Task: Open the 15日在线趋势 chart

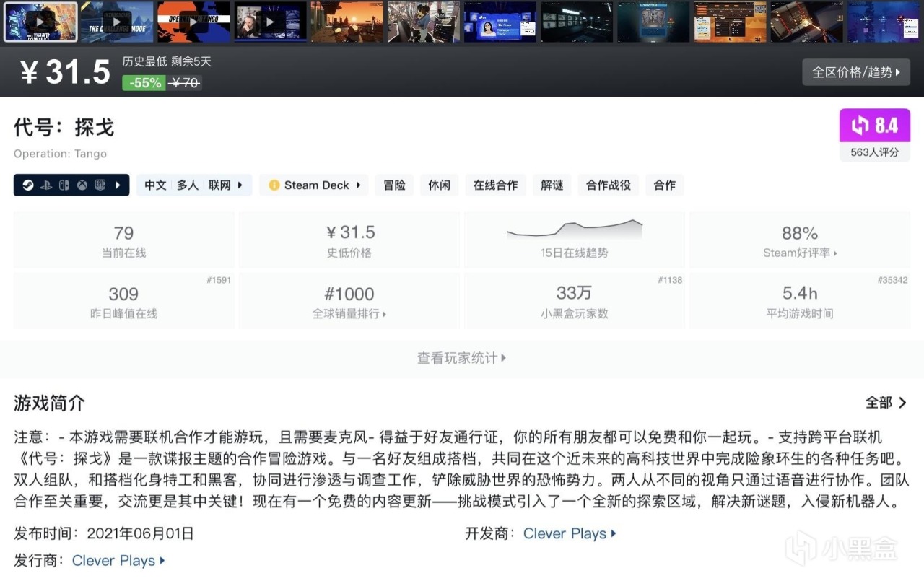Action: tap(574, 241)
